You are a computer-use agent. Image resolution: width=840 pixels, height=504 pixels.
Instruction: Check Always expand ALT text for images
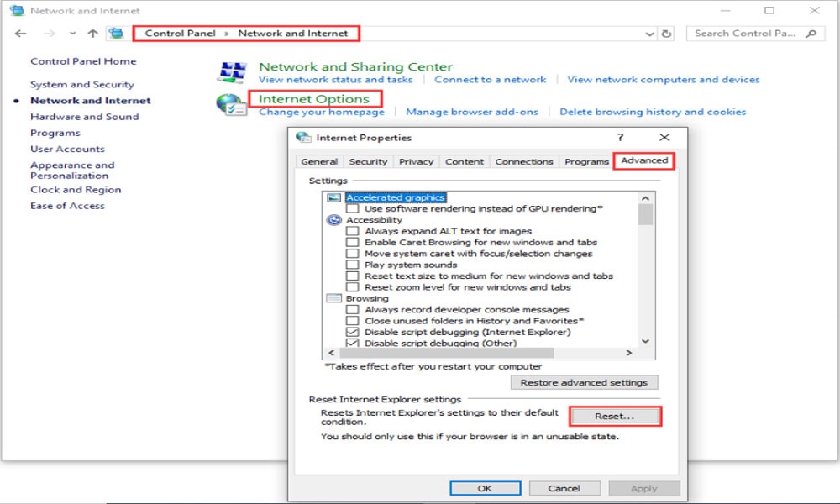(352, 231)
